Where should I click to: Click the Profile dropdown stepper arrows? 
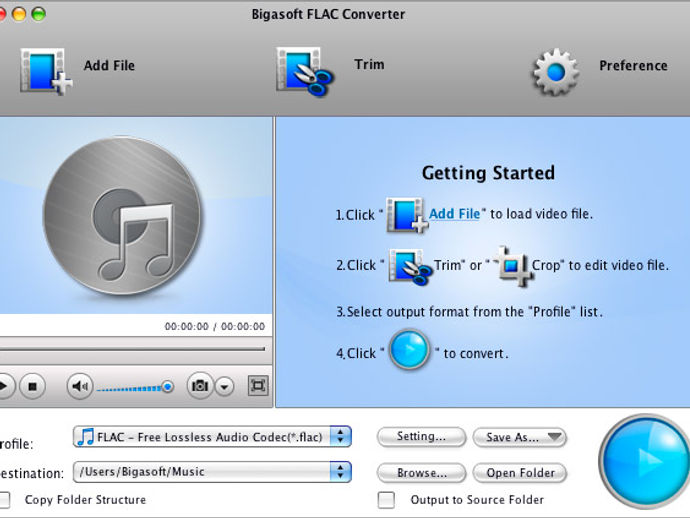pyautogui.click(x=340, y=437)
